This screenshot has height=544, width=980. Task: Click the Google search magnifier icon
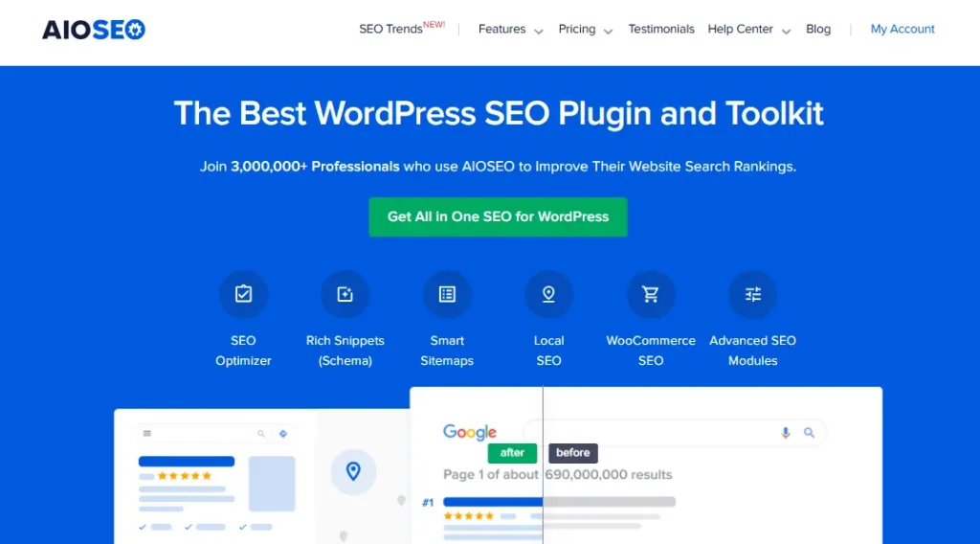coord(809,433)
